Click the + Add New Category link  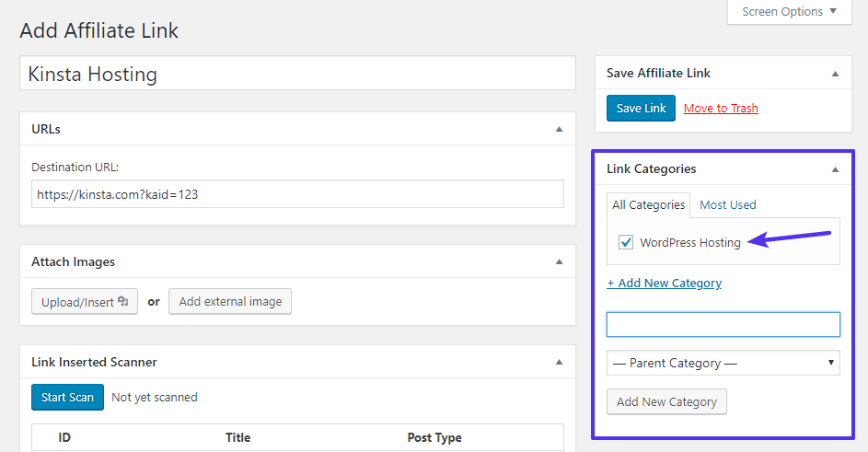664,284
